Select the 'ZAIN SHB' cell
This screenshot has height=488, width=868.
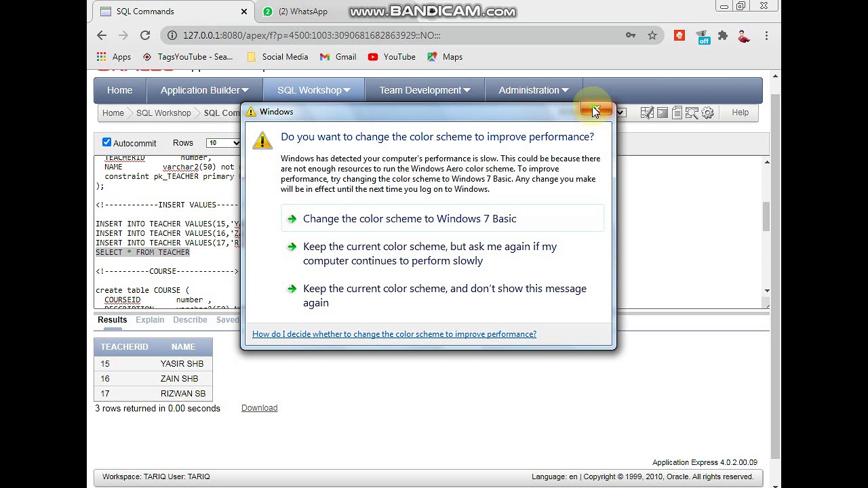tap(179, 379)
